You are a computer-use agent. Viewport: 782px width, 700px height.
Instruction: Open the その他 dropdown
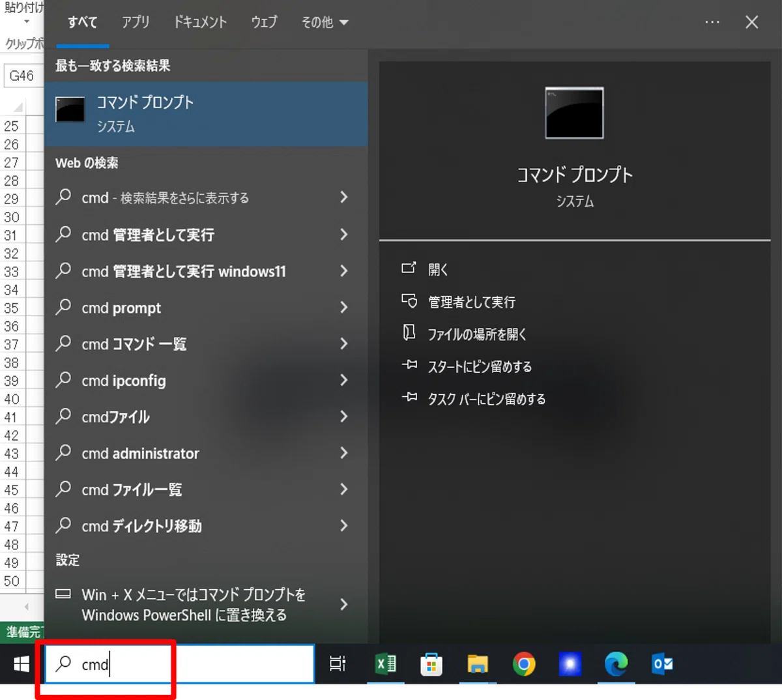(325, 22)
